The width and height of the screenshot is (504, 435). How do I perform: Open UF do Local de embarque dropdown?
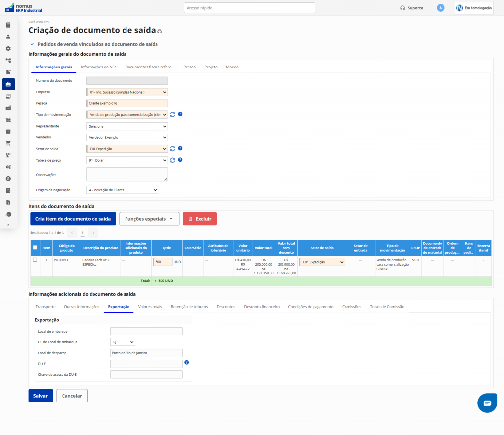(123, 342)
